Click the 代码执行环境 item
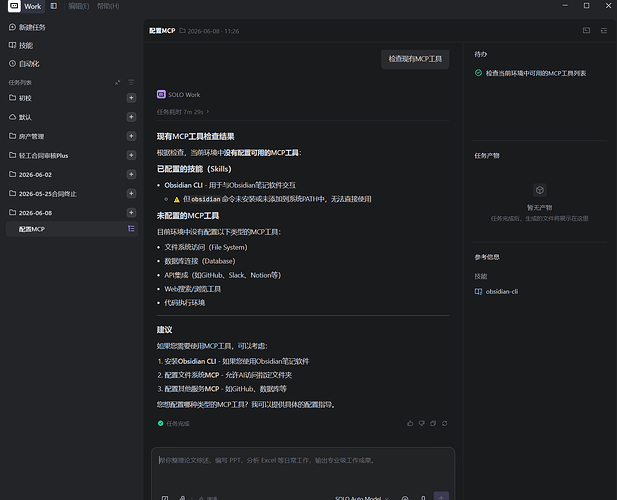Viewport: 617px width, 500px height. [x=185, y=303]
